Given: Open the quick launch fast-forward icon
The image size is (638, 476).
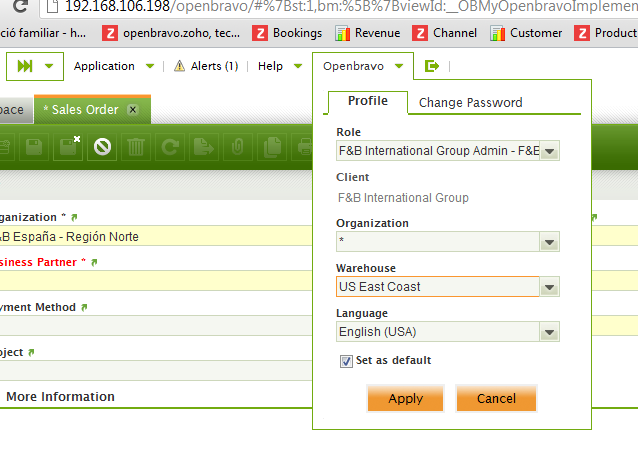Looking at the screenshot, I should click(x=25, y=66).
